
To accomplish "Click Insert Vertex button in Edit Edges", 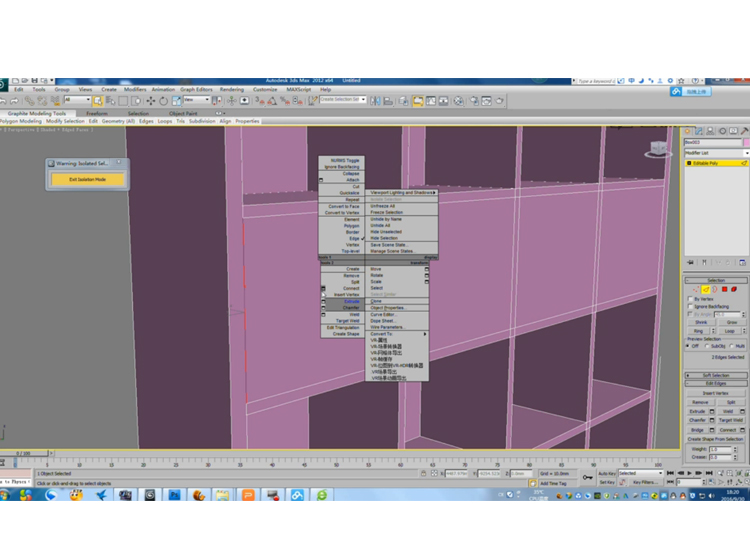I will (x=716, y=393).
